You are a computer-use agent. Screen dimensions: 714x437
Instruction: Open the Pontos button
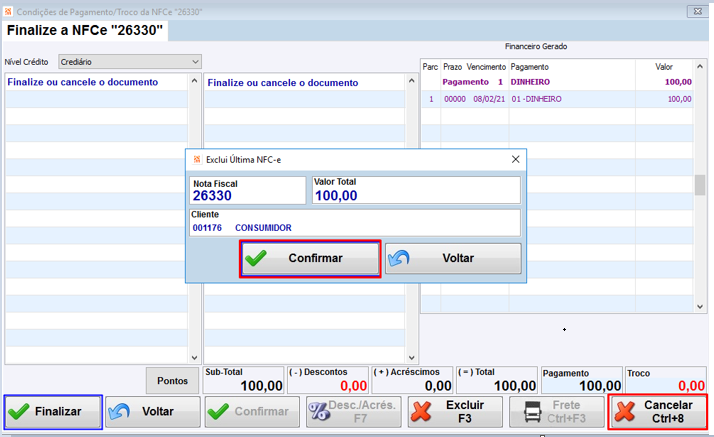173,381
